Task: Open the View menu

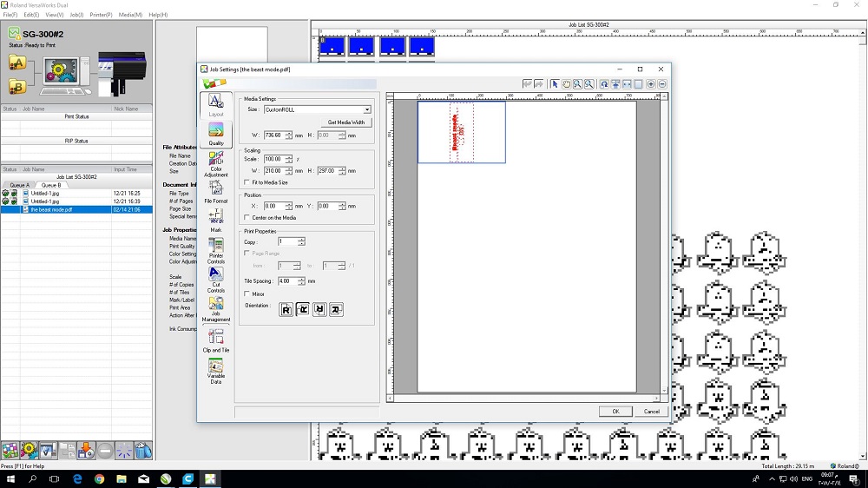Action: point(54,15)
